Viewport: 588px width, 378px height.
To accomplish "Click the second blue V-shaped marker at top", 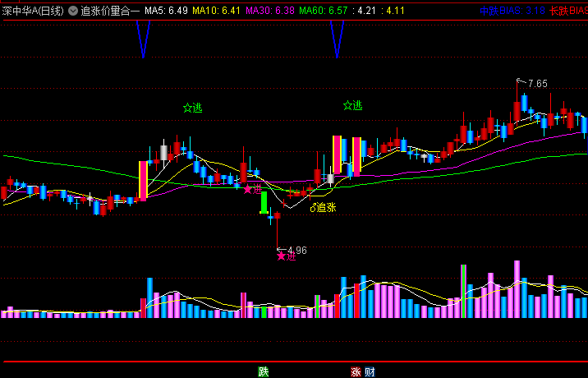I will point(338,39).
